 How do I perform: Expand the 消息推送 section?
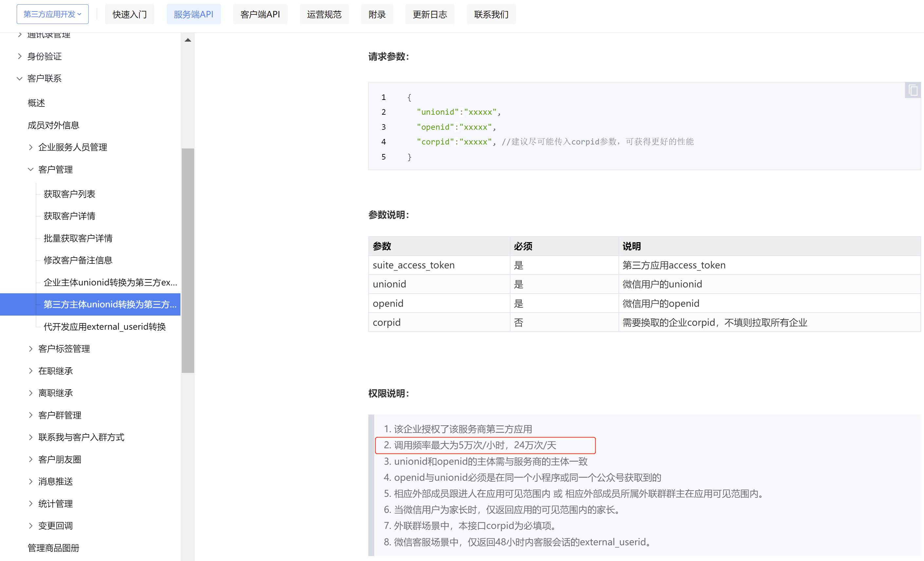click(31, 481)
